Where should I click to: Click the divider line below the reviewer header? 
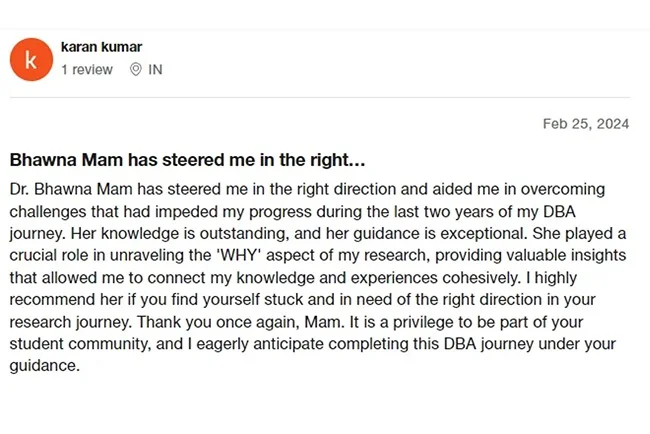[x=320, y=97]
